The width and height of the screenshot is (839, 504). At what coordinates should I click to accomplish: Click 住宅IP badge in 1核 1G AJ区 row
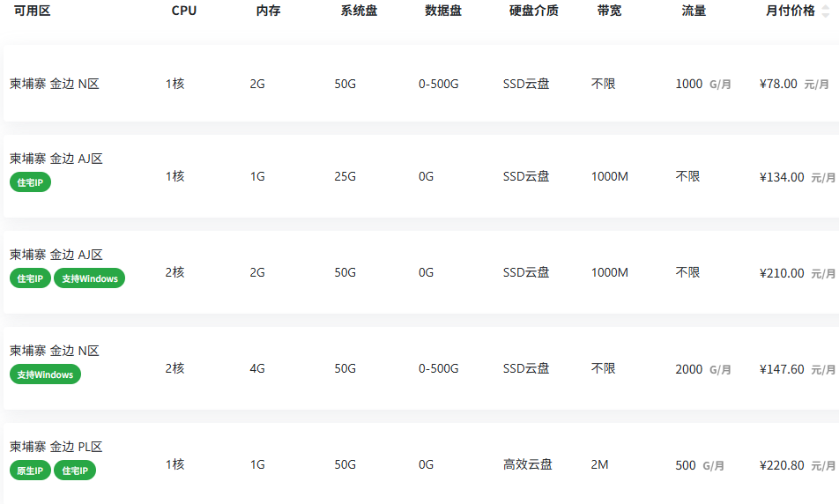tap(31, 182)
